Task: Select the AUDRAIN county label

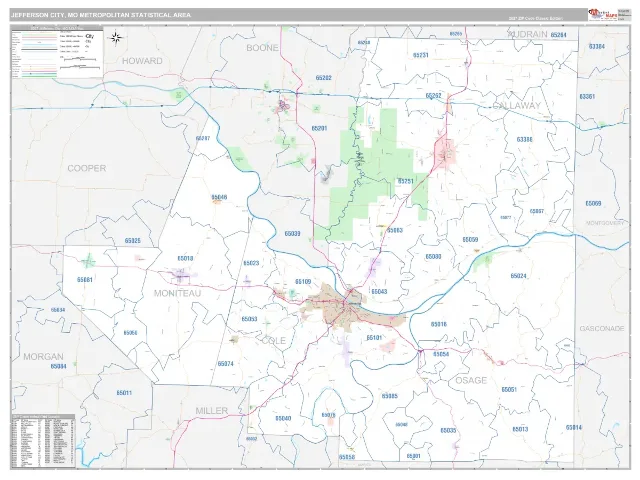Action: [527, 34]
